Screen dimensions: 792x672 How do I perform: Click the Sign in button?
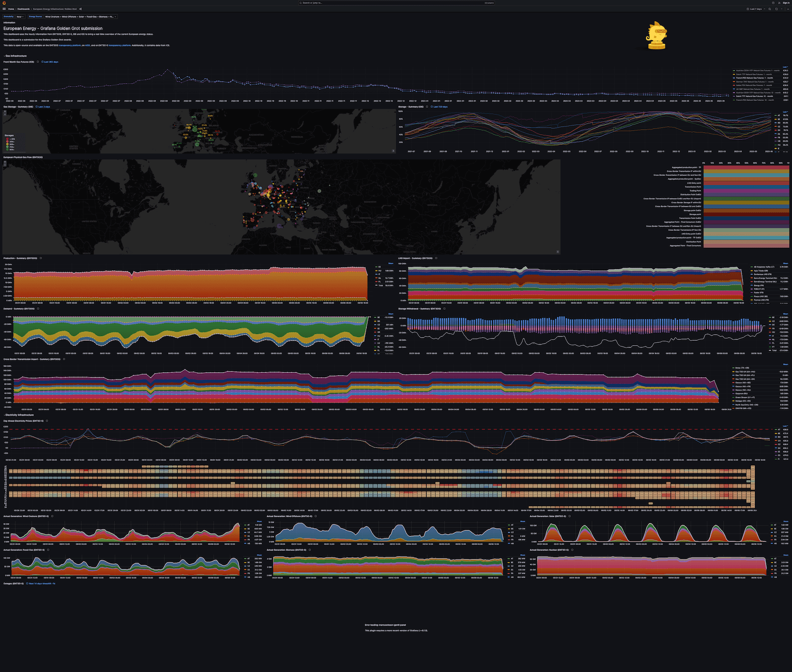(x=787, y=2)
